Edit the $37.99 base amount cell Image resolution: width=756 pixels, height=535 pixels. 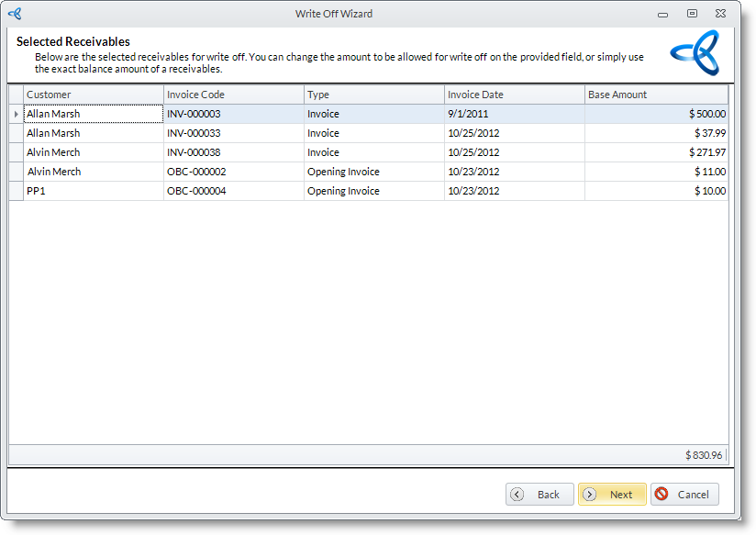coord(656,133)
